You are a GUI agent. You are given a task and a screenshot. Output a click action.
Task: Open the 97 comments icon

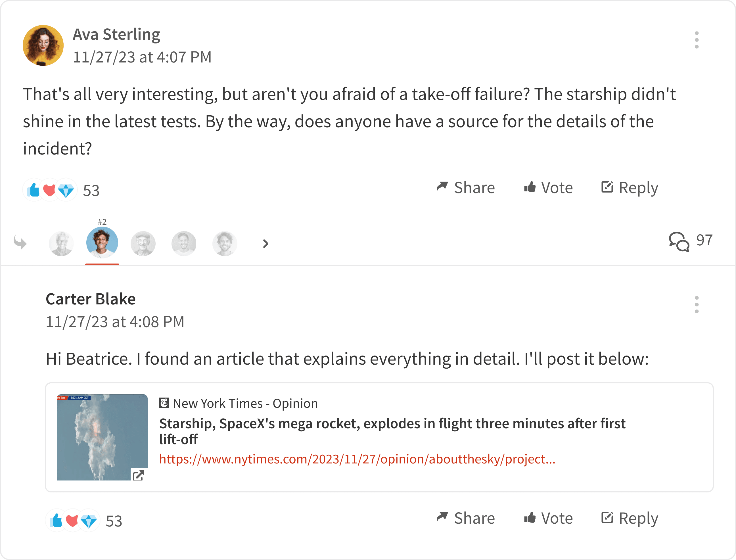point(679,241)
